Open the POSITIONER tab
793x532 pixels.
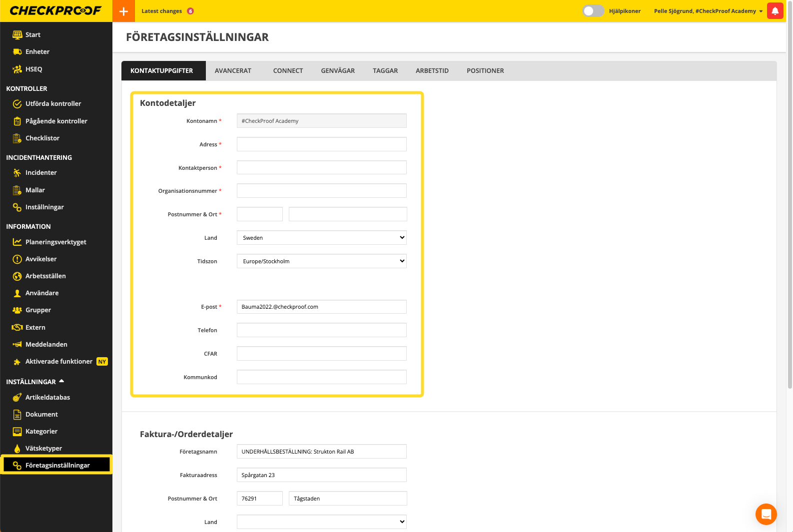pos(485,71)
